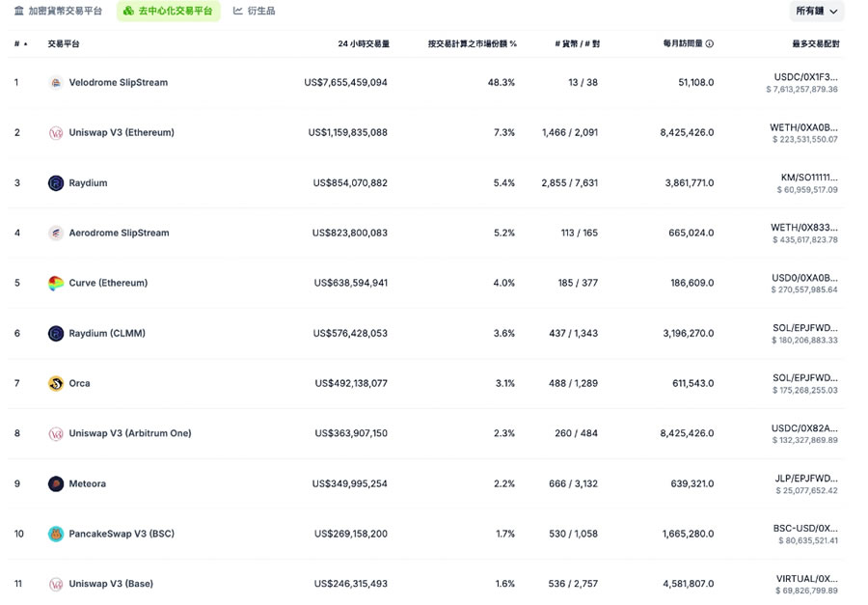The image size is (868, 605).
Task: Click market share 5.2%
Action: click(x=504, y=234)
